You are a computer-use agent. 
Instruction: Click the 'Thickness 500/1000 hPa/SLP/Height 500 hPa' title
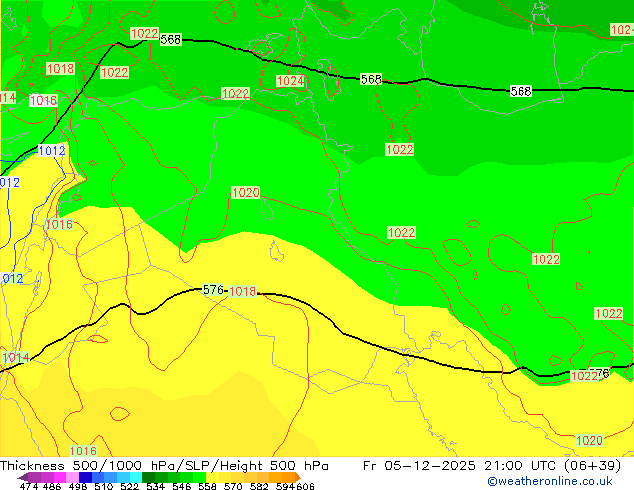164,466
